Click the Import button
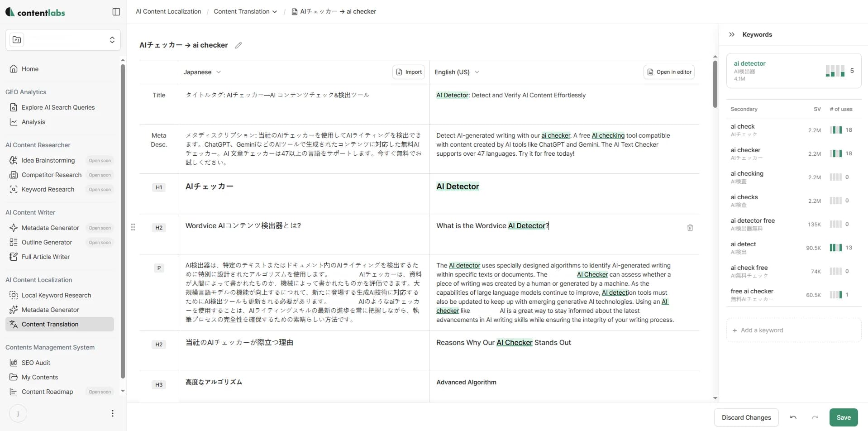 pyautogui.click(x=408, y=72)
